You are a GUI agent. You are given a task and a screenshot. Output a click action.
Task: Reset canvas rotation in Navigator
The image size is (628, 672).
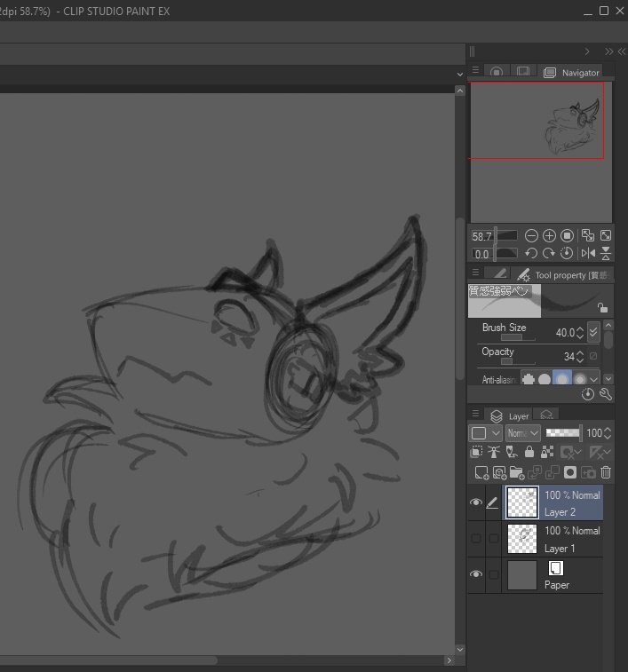pyautogui.click(x=567, y=253)
